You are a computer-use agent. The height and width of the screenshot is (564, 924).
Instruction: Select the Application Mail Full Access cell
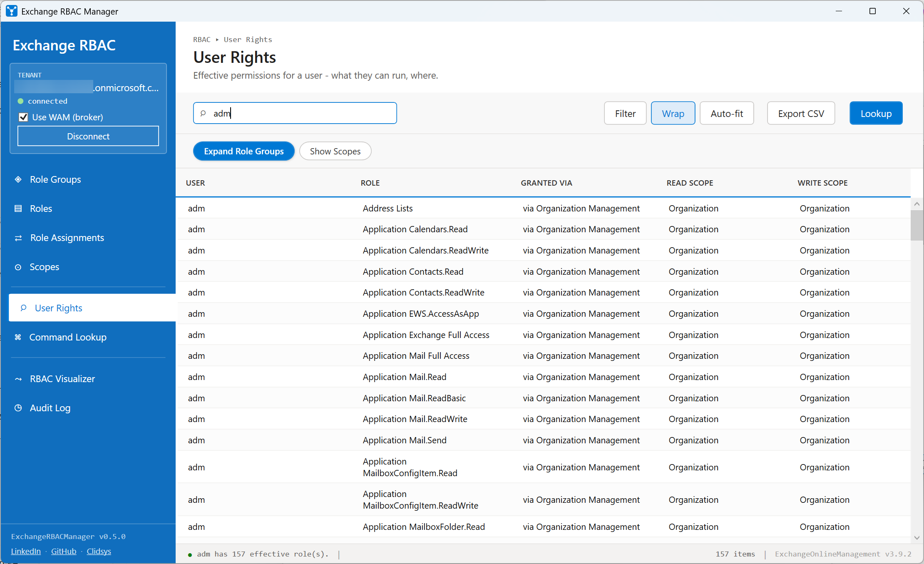[x=416, y=355]
